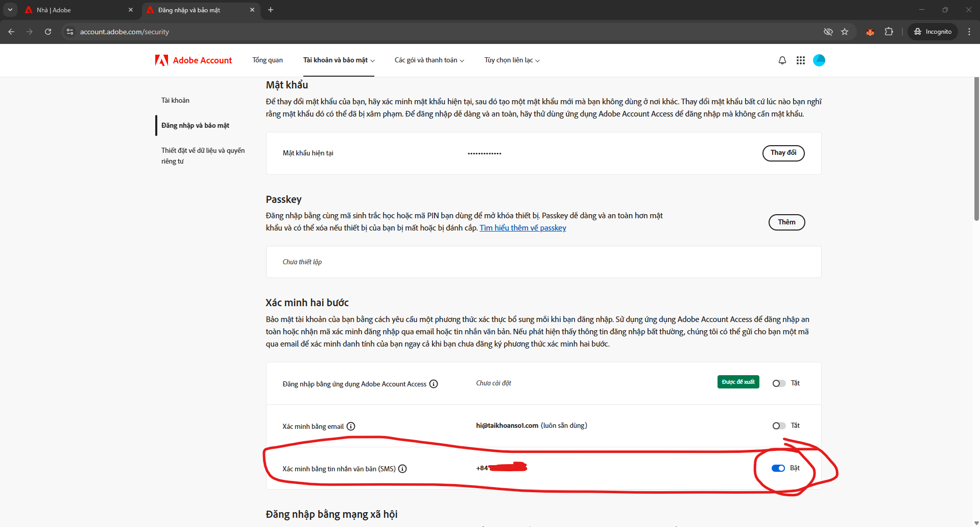Screen dimensions: 980x527
Task: Click info icon beside Xác minh bằng email
Action: point(351,426)
